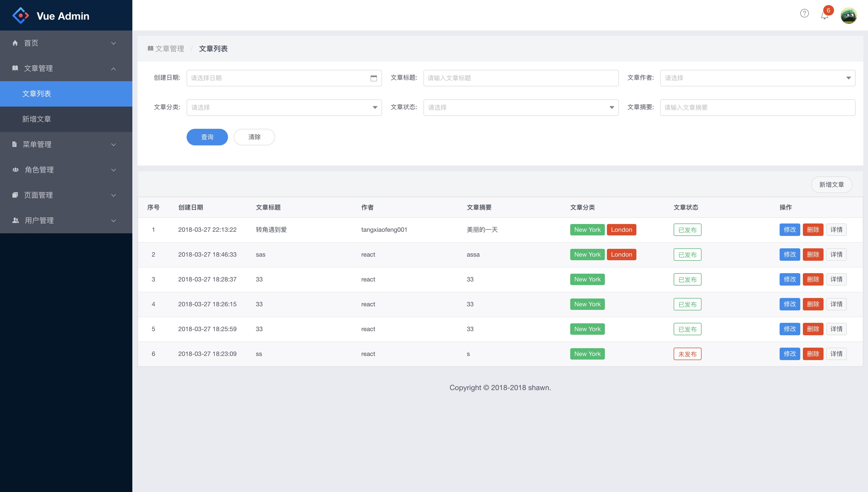868x492 pixels.
Task: Click the user avatar in header
Action: (x=848, y=16)
